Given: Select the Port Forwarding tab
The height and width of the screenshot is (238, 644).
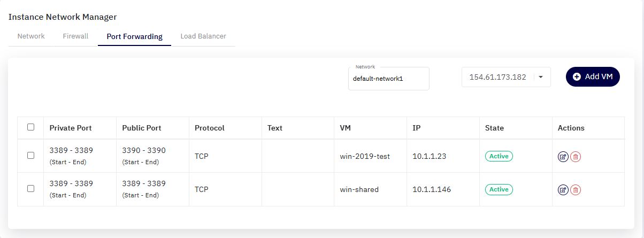Looking at the screenshot, I should point(134,37).
